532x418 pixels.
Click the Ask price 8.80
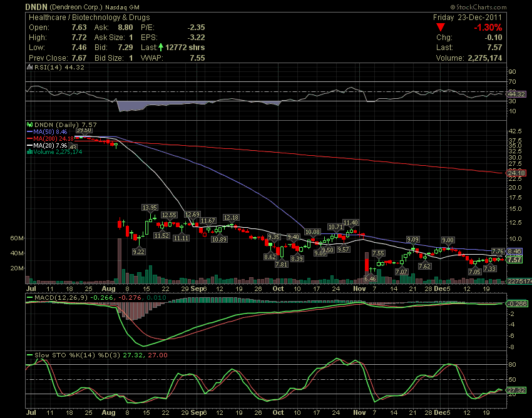click(x=125, y=27)
